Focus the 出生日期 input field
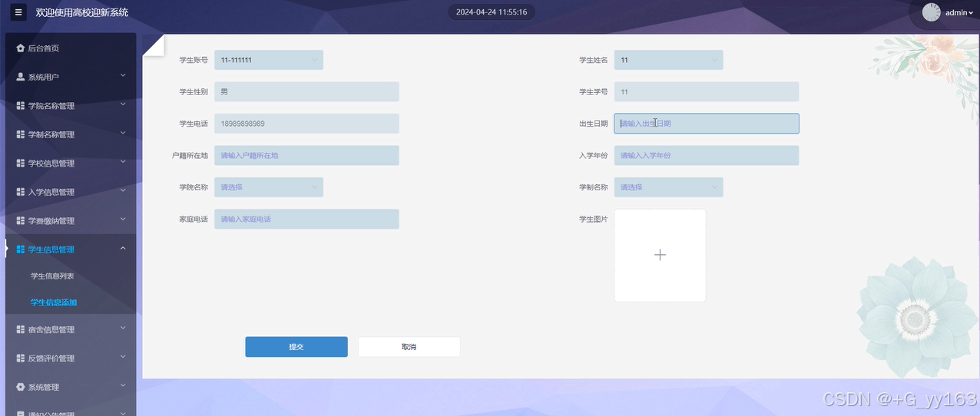The width and height of the screenshot is (980, 416). [707, 124]
